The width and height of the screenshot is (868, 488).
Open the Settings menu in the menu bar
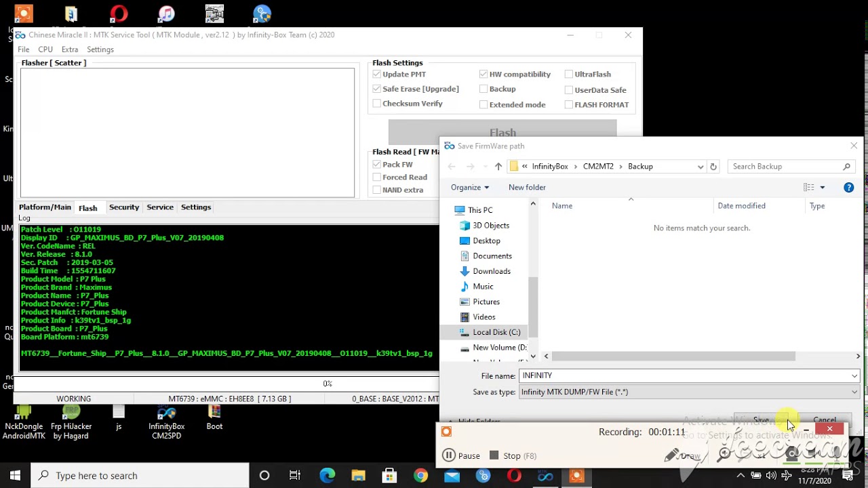pos(100,49)
